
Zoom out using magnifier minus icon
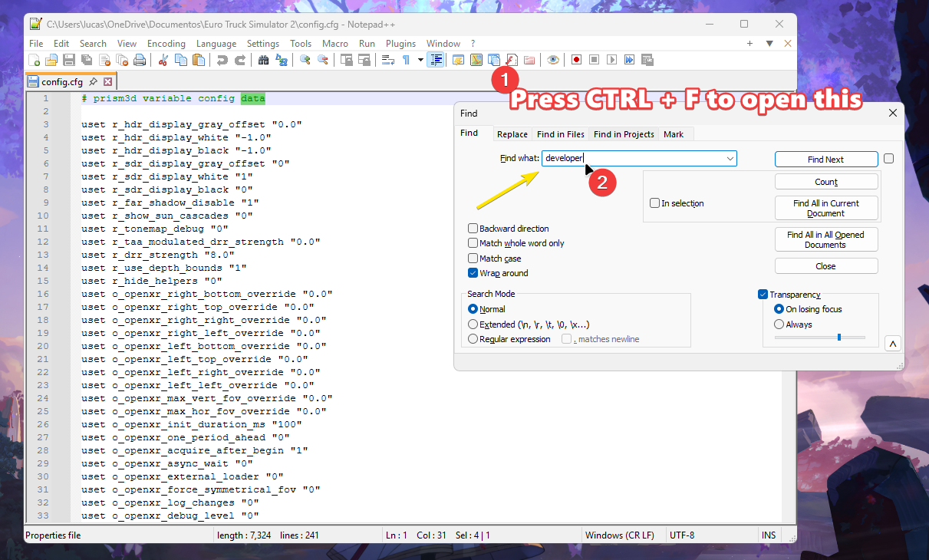(323, 60)
